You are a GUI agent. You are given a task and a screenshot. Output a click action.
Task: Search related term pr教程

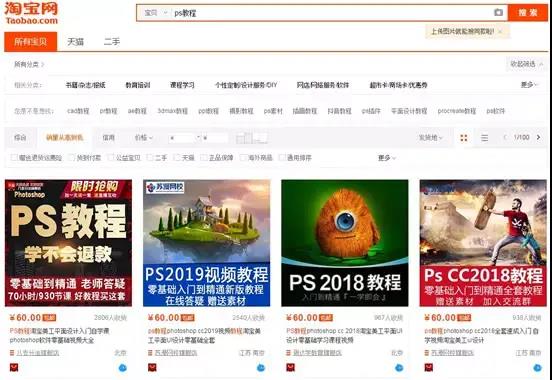tap(108, 111)
